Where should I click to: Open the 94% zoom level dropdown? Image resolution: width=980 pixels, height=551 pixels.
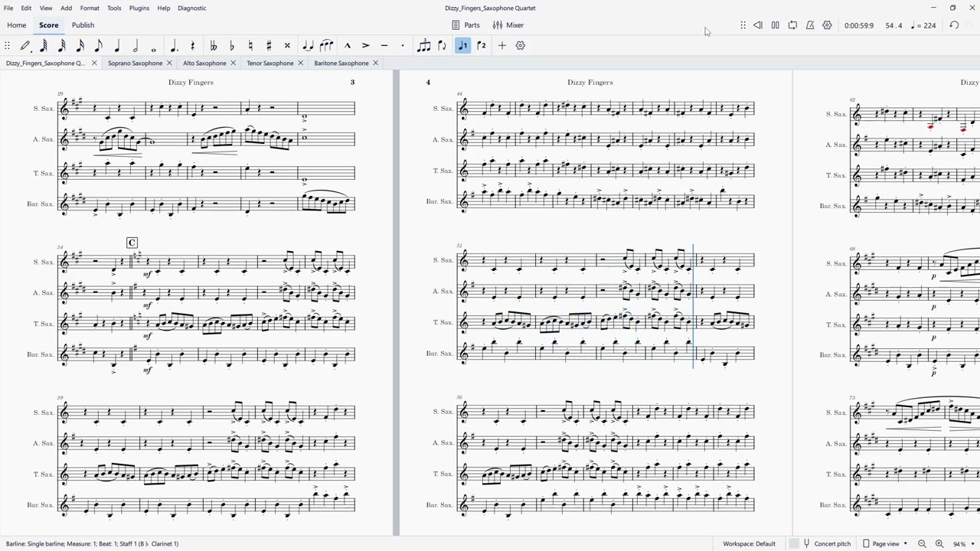962,544
